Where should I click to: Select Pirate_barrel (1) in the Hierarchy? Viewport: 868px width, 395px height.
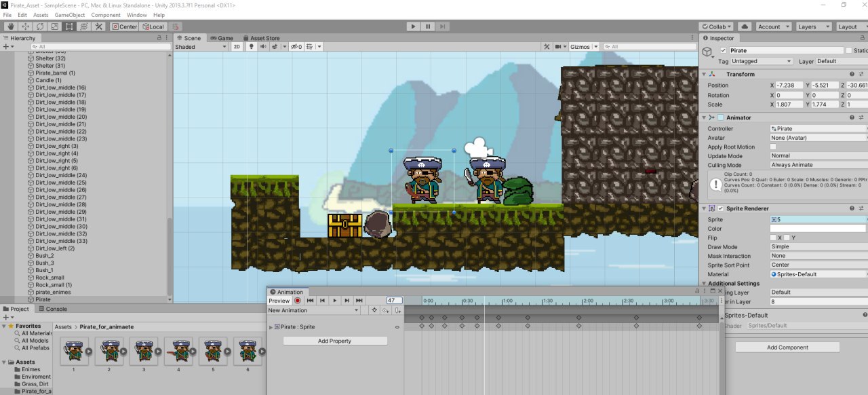55,73
